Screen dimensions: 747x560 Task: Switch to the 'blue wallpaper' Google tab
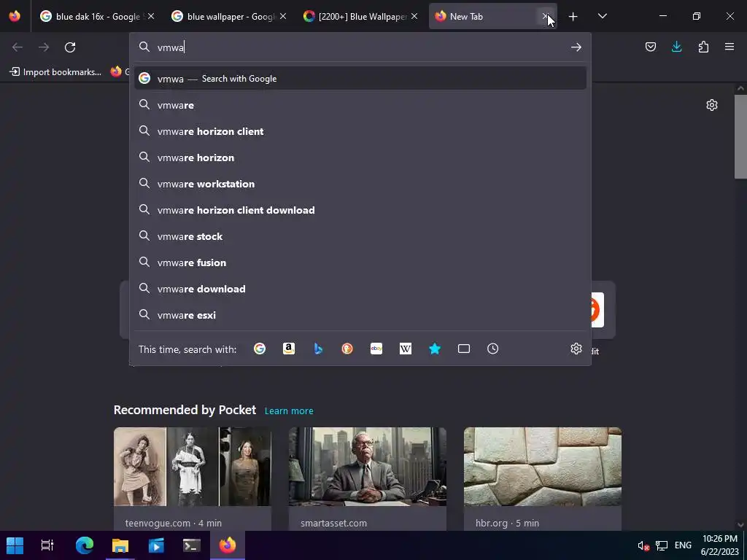coord(229,16)
